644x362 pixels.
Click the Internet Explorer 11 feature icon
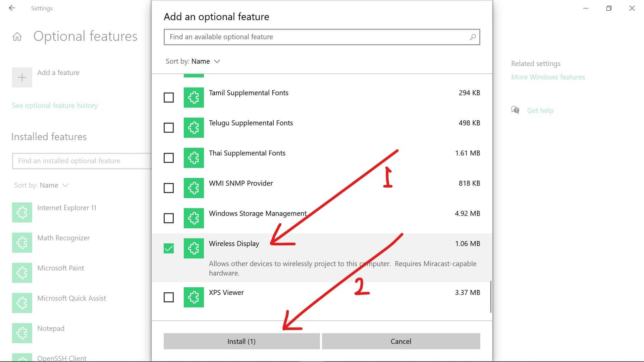[x=22, y=213]
